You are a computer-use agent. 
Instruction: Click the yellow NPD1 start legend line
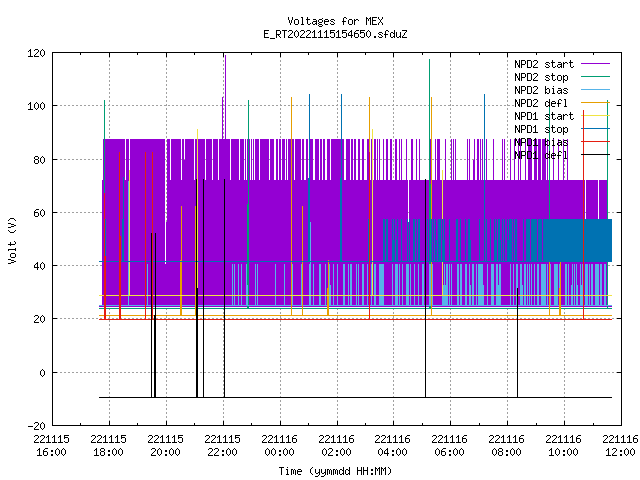point(596,116)
